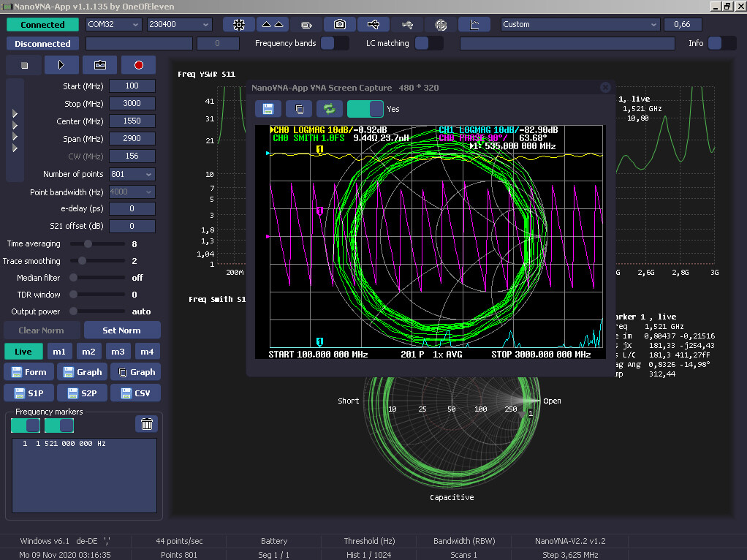
Task: Save form using the Form button
Action: (x=29, y=371)
